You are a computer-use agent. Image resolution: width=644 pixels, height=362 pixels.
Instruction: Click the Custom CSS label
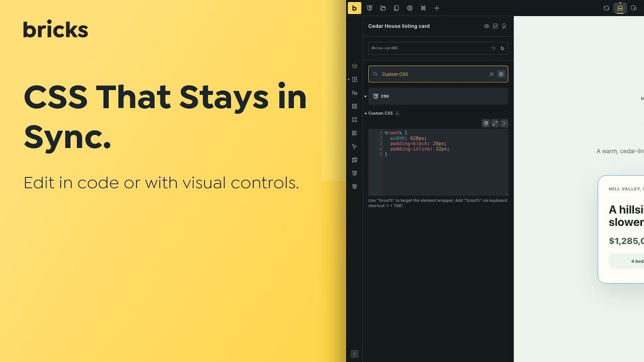point(380,113)
